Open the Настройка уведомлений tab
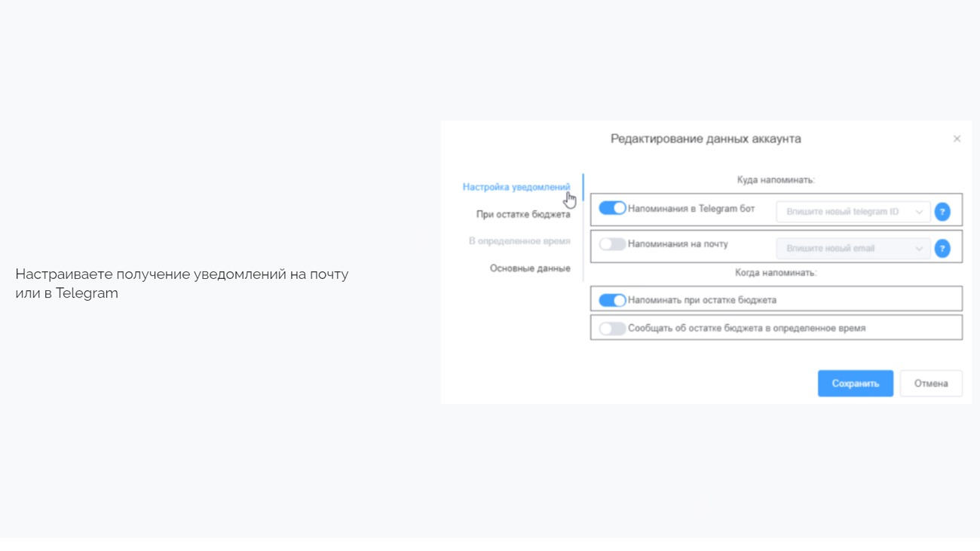 (x=516, y=187)
